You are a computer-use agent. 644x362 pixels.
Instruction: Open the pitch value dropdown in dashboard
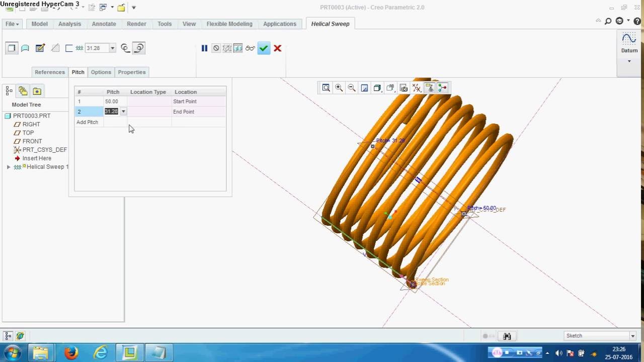pyautogui.click(x=112, y=48)
